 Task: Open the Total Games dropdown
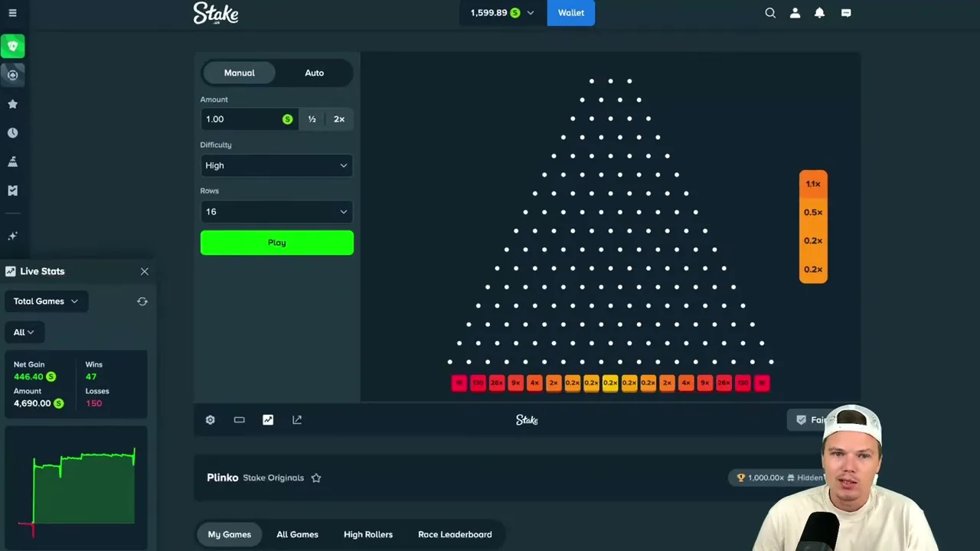coord(46,302)
